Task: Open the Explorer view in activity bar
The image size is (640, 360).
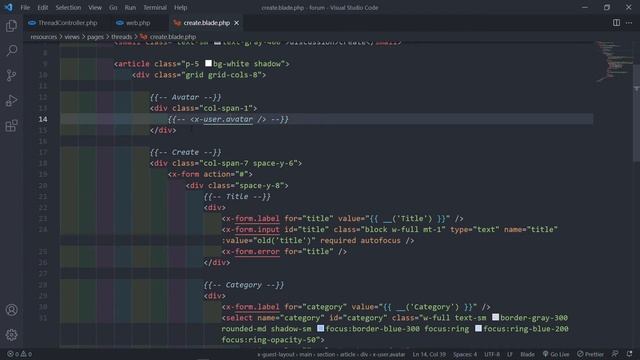Action: pos(11,26)
